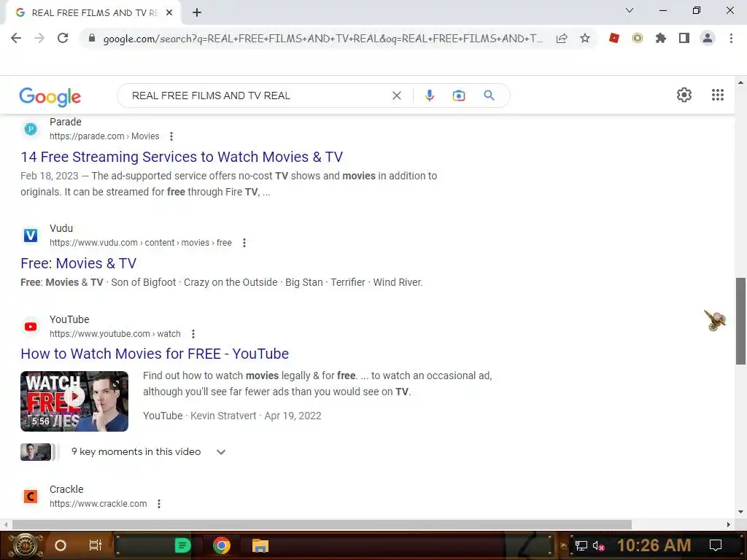
Task: Click the horizontal scrollbar thumb
Action: (x=322, y=524)
